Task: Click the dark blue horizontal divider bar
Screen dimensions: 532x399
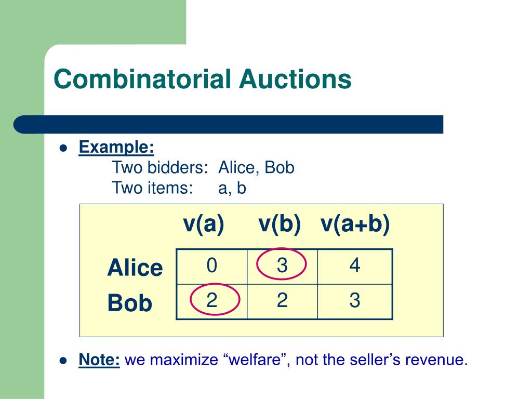Action: 229,125
